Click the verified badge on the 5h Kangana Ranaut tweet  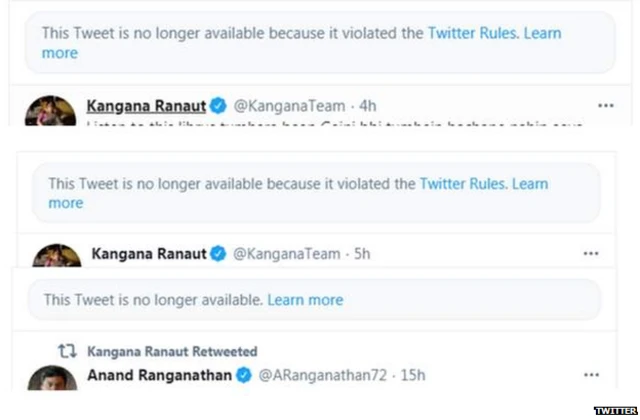218,254
